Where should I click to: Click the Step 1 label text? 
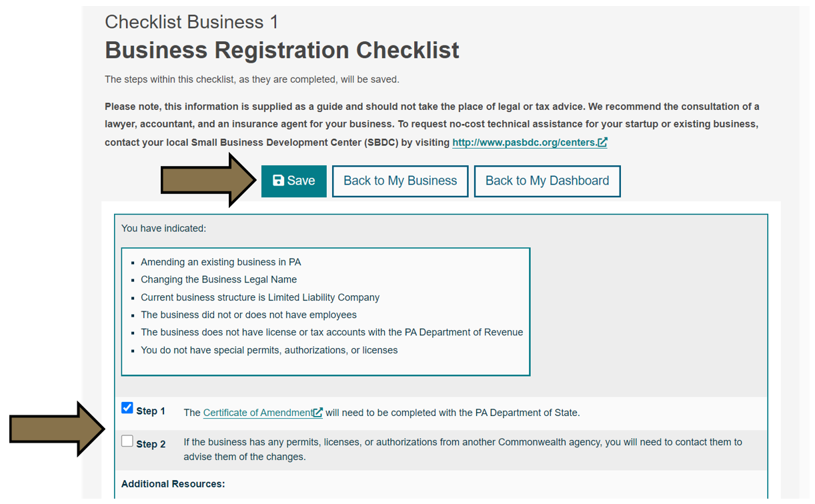click(151, 411)
